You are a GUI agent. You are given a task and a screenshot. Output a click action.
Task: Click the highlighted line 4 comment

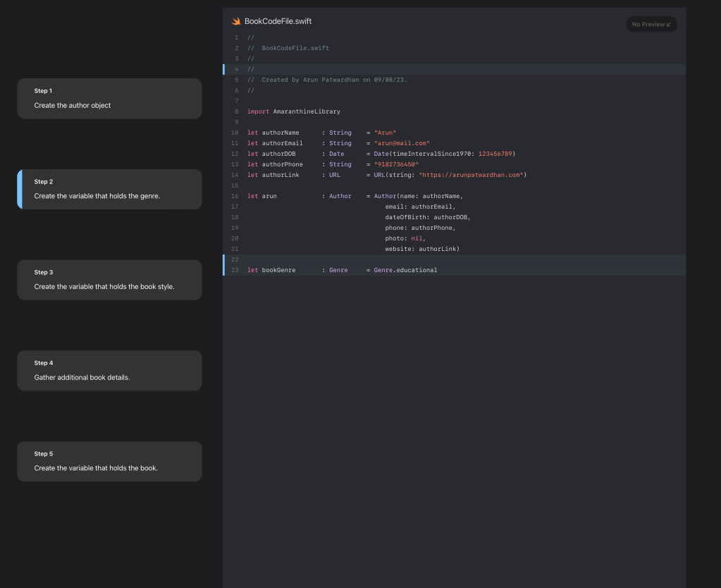[251, 69]
